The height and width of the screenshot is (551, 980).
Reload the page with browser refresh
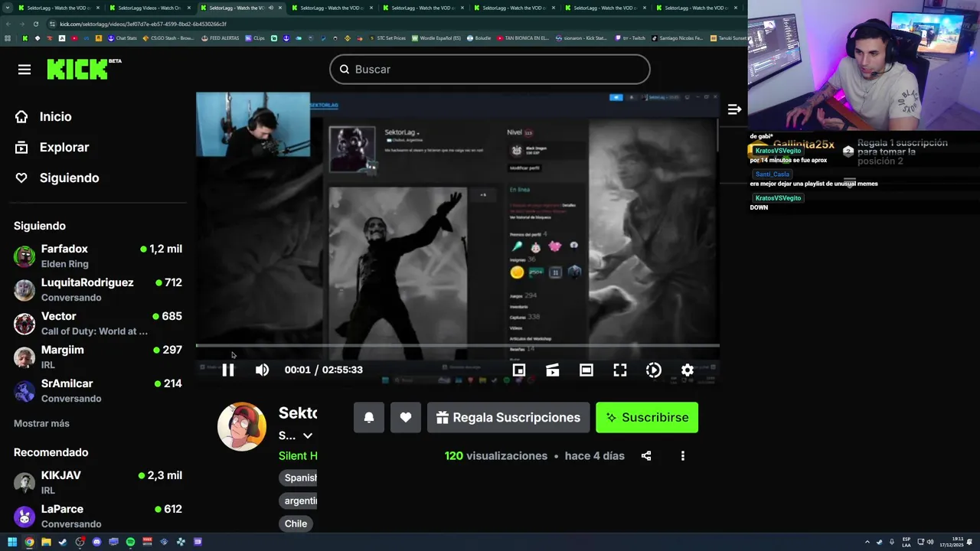[x=35, y=24]
